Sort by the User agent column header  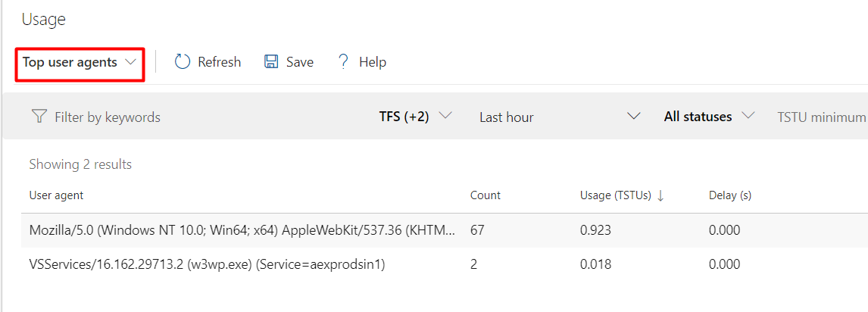56,195
